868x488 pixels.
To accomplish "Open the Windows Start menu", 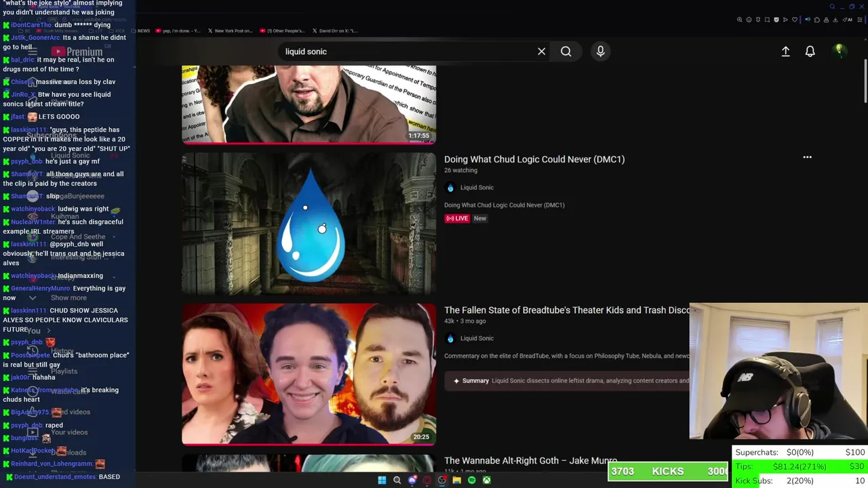I will [382, 481].
